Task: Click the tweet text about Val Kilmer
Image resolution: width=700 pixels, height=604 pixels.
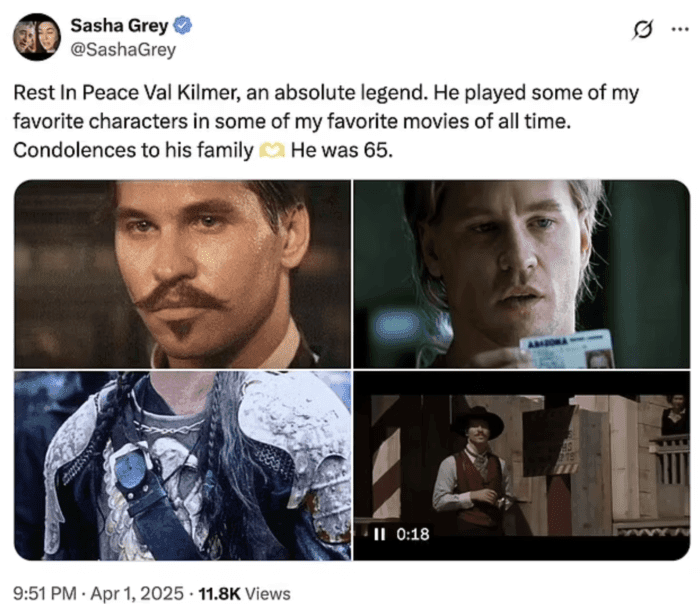Action: (x=326, y=121)
